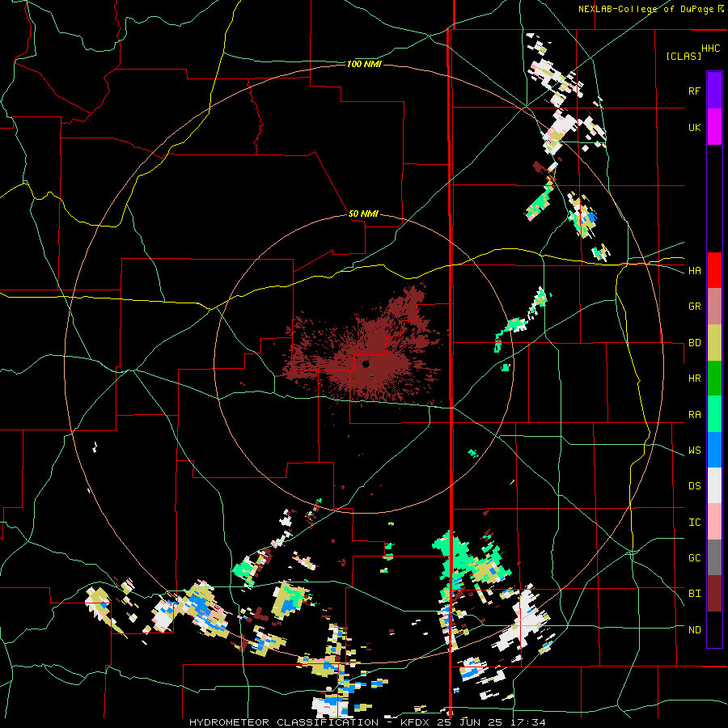The width and height of the screenshot is (728, 728).
Task: Click the 17:34 timestamp
Action: [527, 722]
